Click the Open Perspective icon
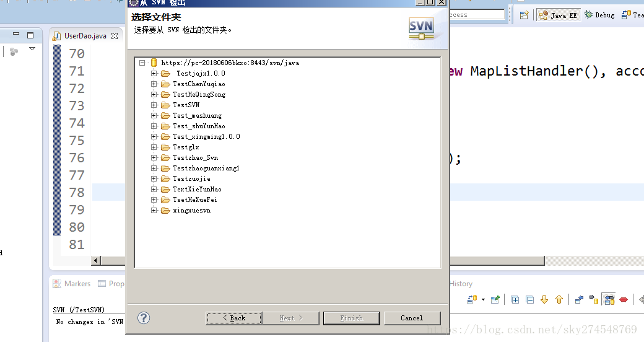The image size is (644, 342). click(x=524, y=15)
